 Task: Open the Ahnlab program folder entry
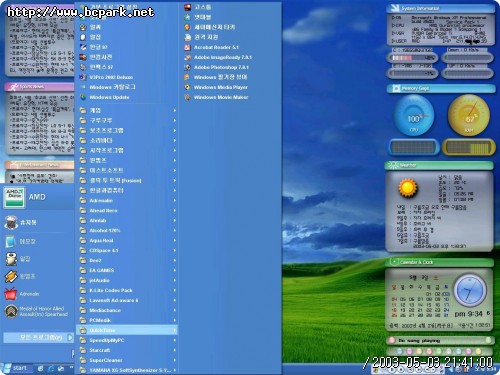coord(127,220)
